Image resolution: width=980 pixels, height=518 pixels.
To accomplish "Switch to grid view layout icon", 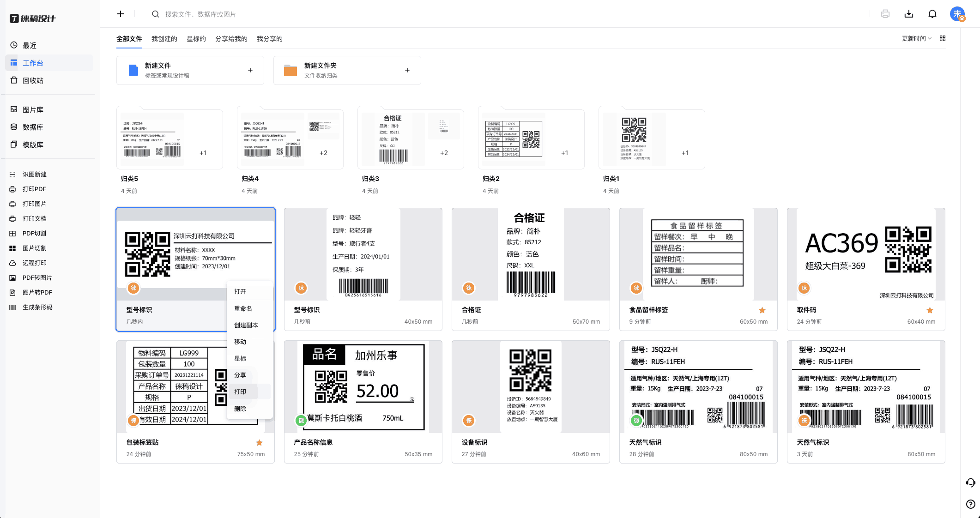I will (x=943, y=39).
